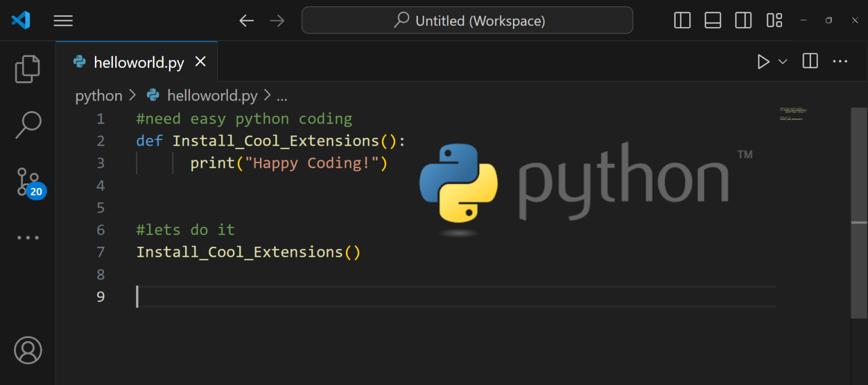Restore down the VS Code window

click(x=829, y=20)
